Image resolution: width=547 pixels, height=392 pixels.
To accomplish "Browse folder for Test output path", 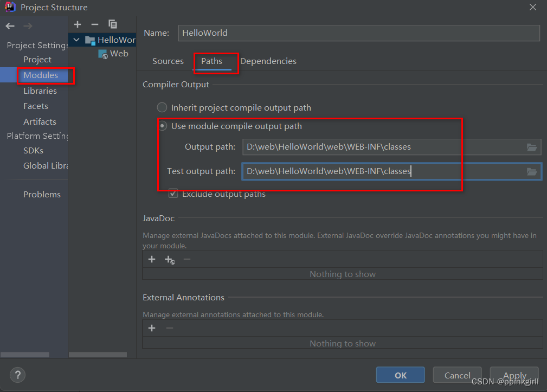I will tap(531, 171).
